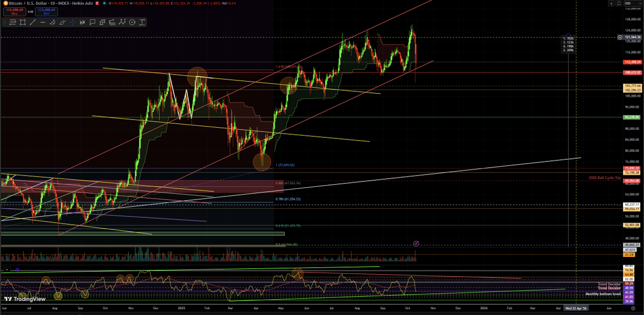Click the rotate sync icon top right
Screen dimensions: 644x315
(x=619, y=3)
